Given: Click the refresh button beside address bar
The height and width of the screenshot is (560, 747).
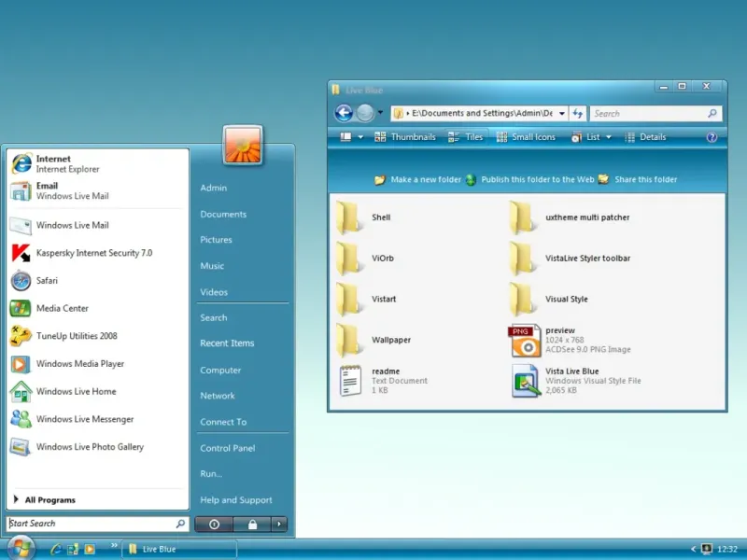Looking at the screenshot, I should click(x=577, y=113).
